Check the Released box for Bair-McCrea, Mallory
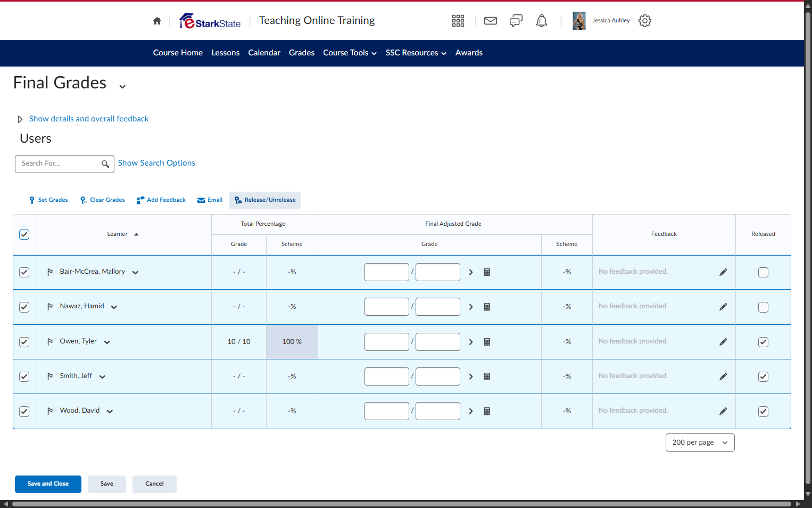Image resolution: width=812 pixels, height=508 pixels. pos(763,272)
